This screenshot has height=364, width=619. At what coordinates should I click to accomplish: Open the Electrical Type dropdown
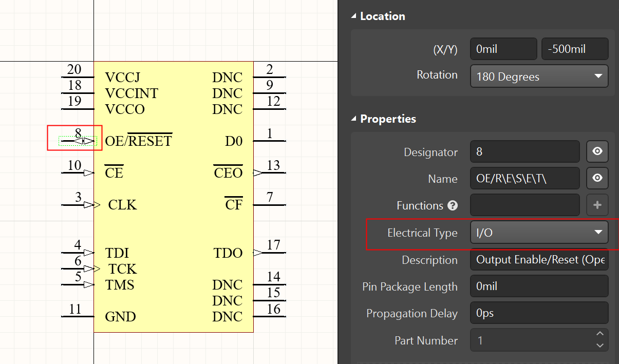coord(539,233)
